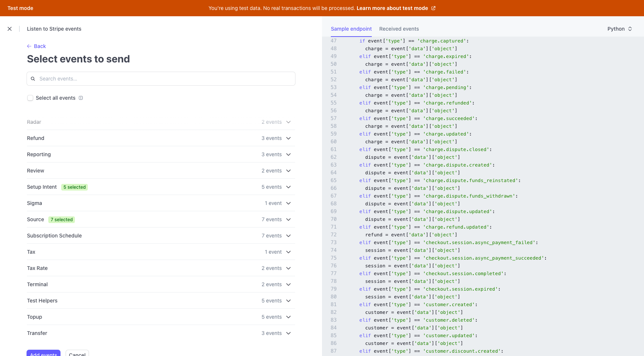Click the Reporting group label
Viewport: 644px width, 356px height.
pyautogui.click(x=39, y=154)
